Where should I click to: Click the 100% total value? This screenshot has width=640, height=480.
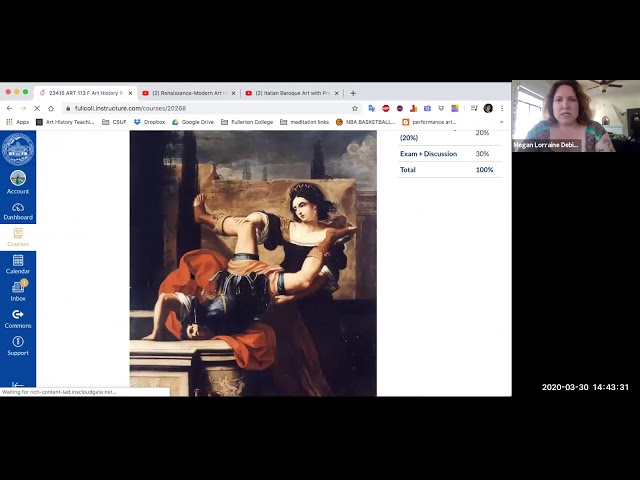tap(484, 170)
